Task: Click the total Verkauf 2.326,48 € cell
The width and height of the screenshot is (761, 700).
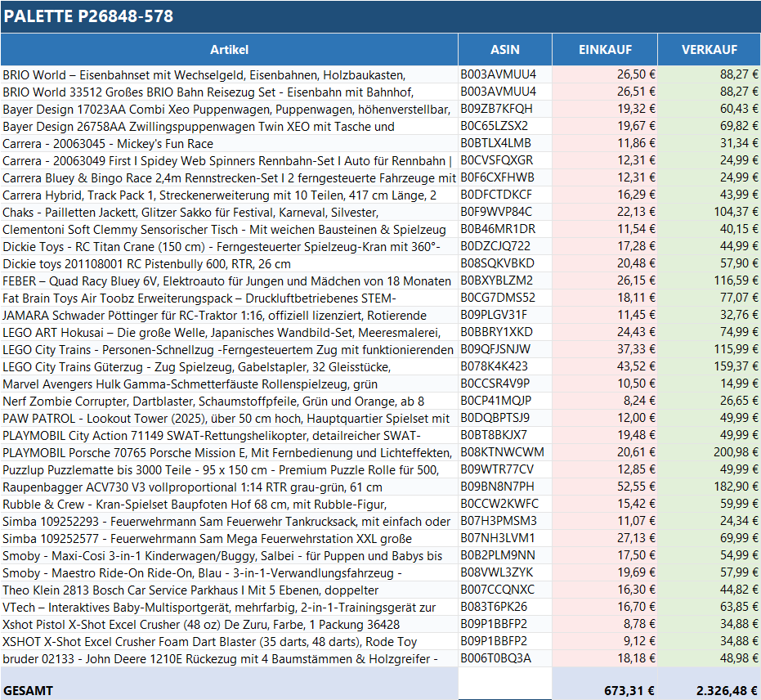Action: 709,690
